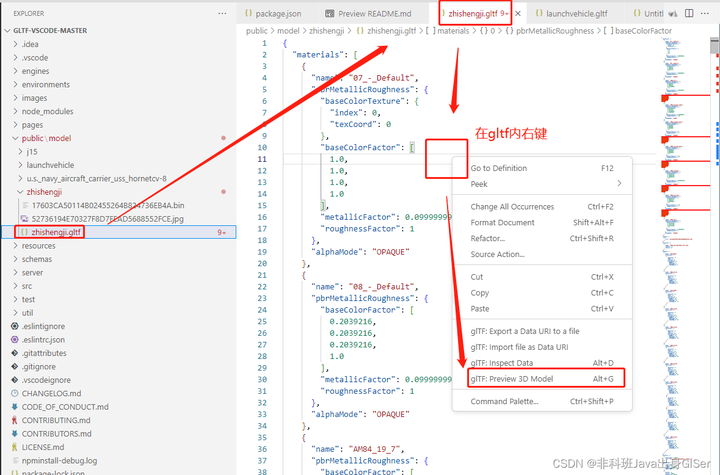Click the package.json tab icon
Screen dimensions: 720x475
click(248, 13)
